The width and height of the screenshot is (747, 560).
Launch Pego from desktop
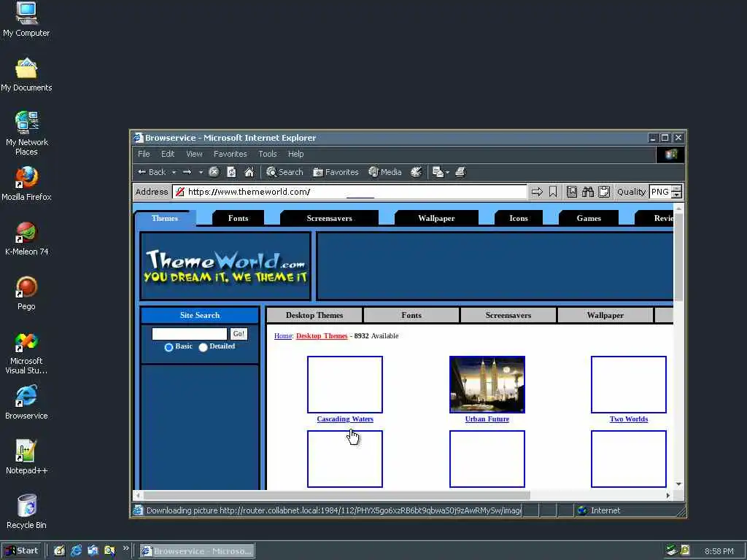(x=26, y=293)
